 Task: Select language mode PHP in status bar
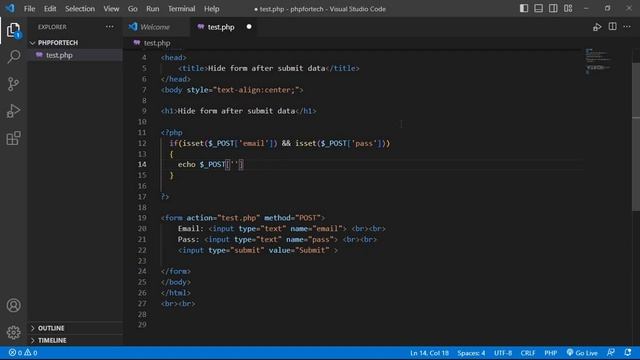point(551,353)
